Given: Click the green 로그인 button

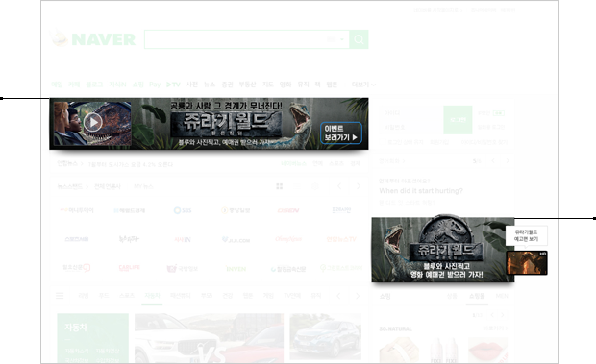Looking at the screenshot, I should coord(458,120).
